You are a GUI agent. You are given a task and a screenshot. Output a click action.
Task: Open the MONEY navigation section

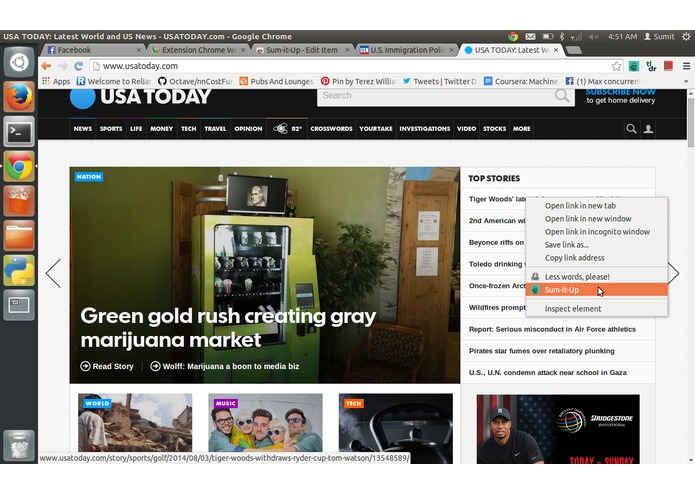click(161, 128)
